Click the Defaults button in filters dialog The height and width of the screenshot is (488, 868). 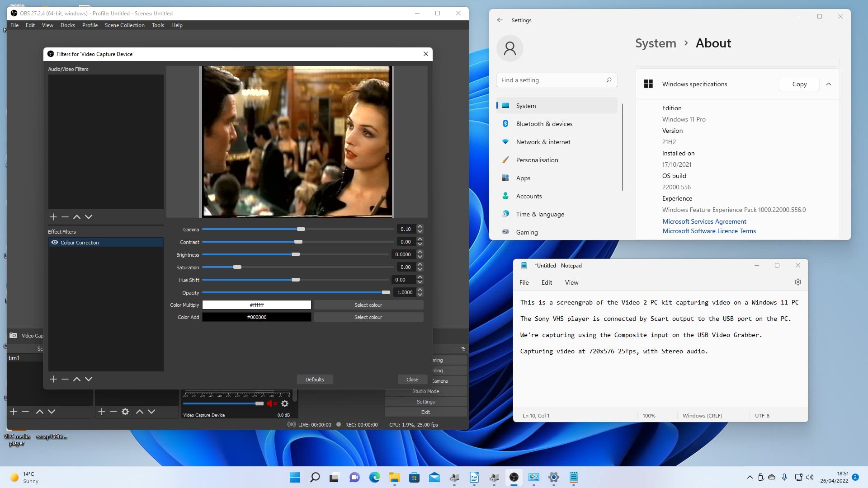pos(315,380)
